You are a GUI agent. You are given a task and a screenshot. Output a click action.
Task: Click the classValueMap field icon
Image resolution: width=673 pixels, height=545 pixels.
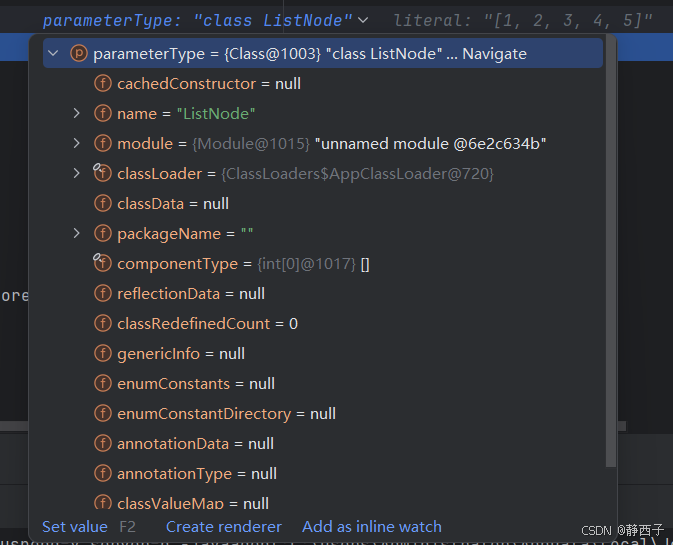click(x=103, y=502)
